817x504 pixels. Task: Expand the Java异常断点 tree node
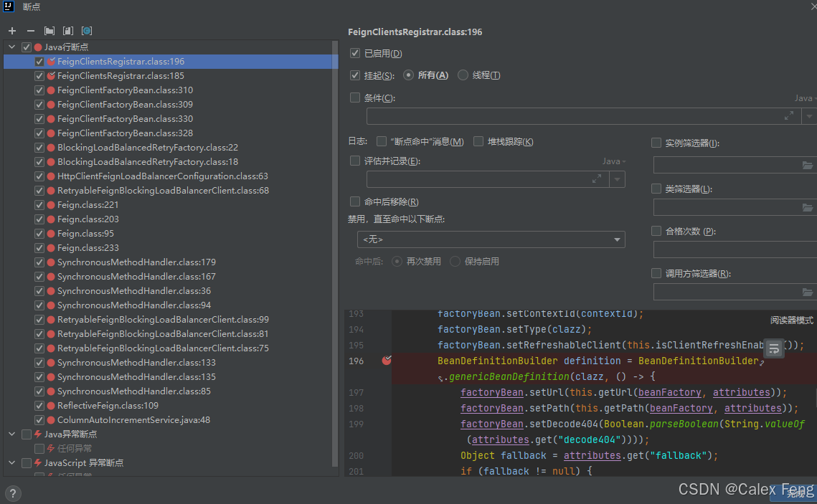[x=11, y=434]
